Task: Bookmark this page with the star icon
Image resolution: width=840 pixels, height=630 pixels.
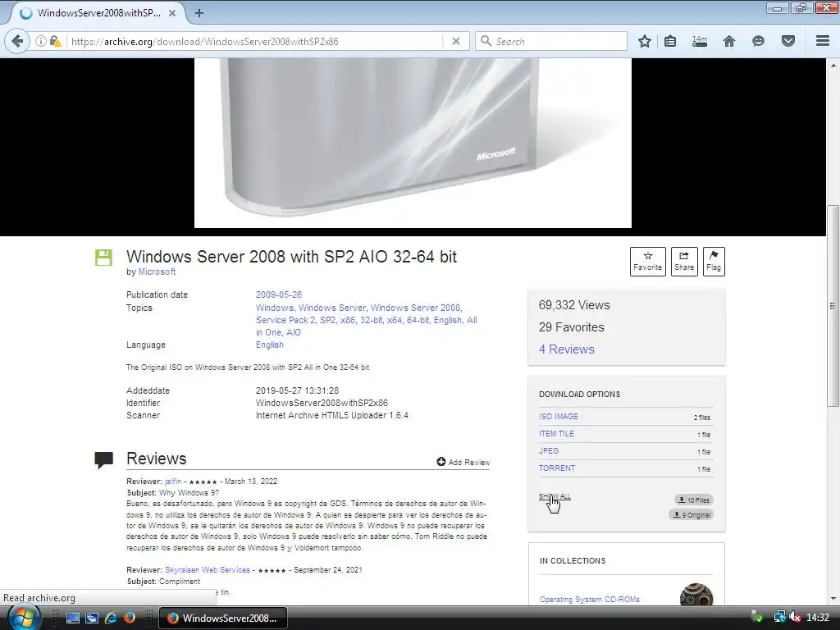Action: click(x=645, y=41)
